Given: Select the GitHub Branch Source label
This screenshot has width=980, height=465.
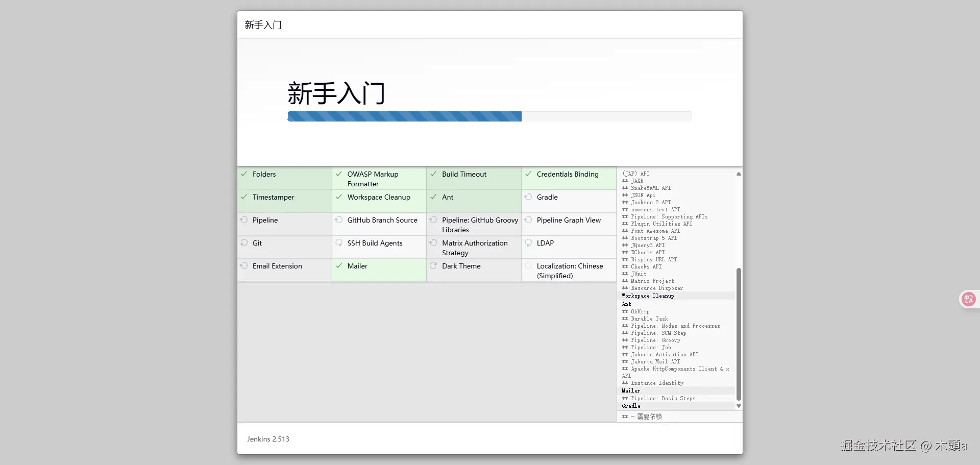Looking at the screenshot, I should click(382, 220).
